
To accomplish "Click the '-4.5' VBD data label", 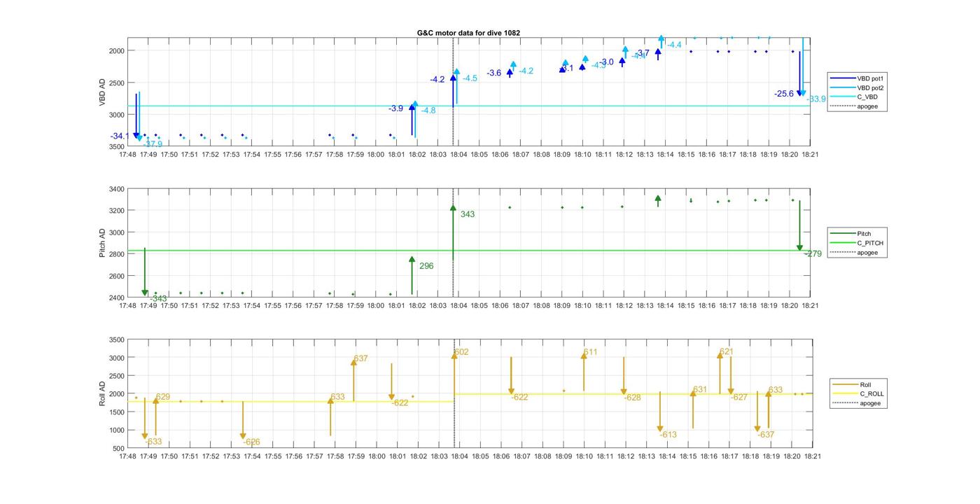I will 470,78.
